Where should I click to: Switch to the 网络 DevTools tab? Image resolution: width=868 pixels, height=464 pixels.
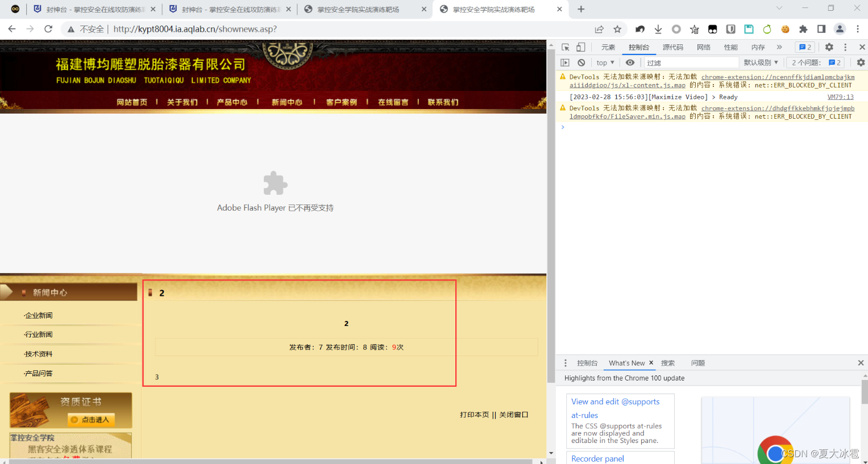pyautogui.click(x=704, y=47)
